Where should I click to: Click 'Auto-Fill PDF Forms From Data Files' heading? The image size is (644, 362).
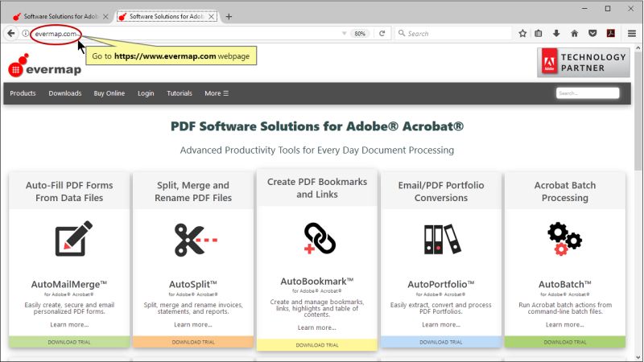tap(69, 191)
